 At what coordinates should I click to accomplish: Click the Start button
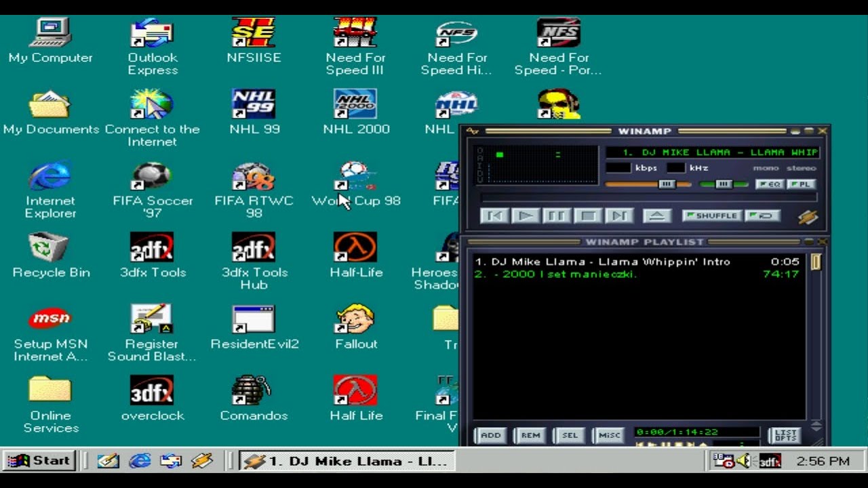tap(39, 460)
